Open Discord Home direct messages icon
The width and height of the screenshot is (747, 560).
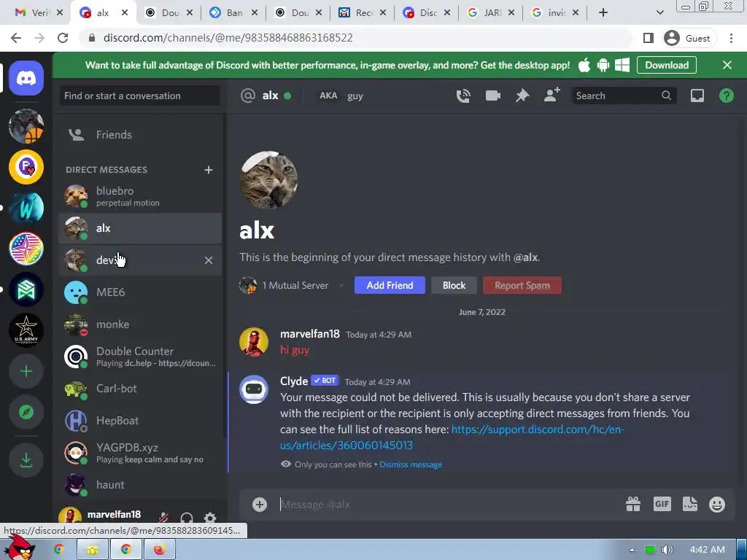26,78
